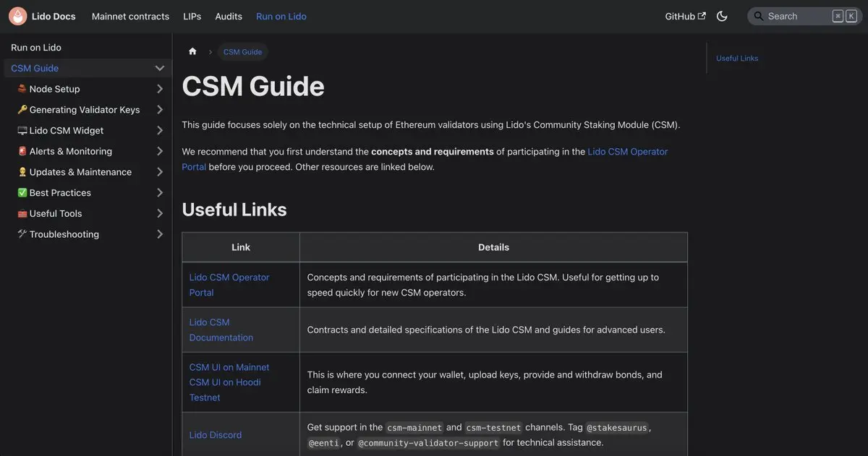Screen dimensions: 868x456
Task: Click the csm-testnet code label
Action: tap(493, 427)
